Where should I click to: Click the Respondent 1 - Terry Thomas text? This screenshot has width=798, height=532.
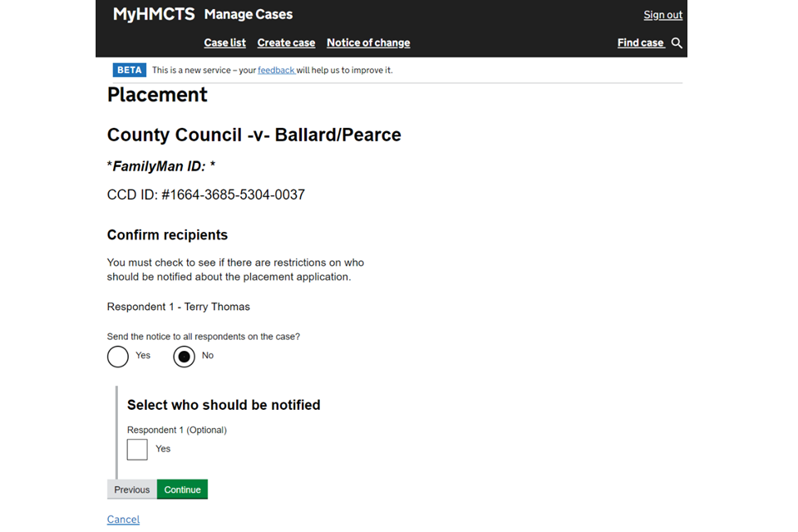[179, 307]
